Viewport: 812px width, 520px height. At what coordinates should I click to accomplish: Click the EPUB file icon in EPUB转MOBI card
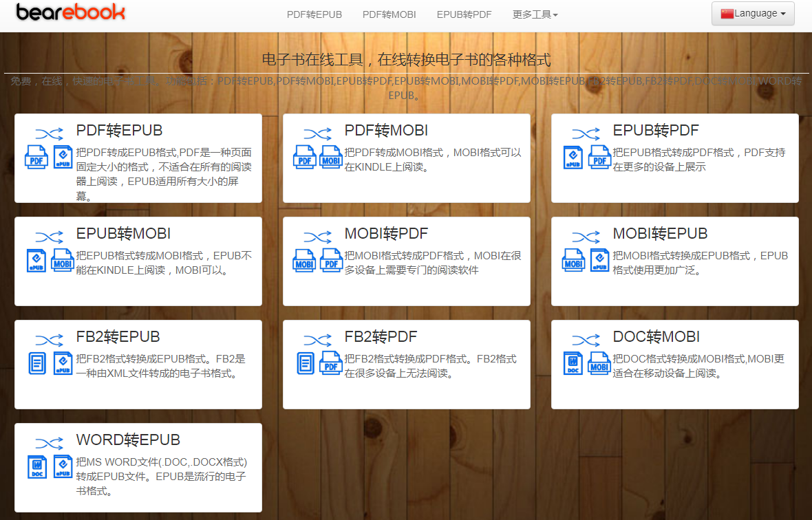coord(36,260)
